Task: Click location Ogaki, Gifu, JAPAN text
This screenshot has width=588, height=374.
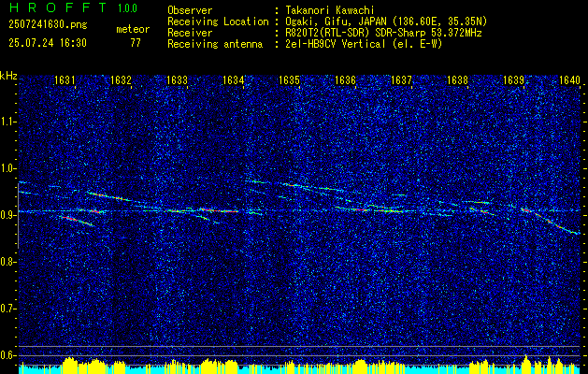Action: pos(387,22)
